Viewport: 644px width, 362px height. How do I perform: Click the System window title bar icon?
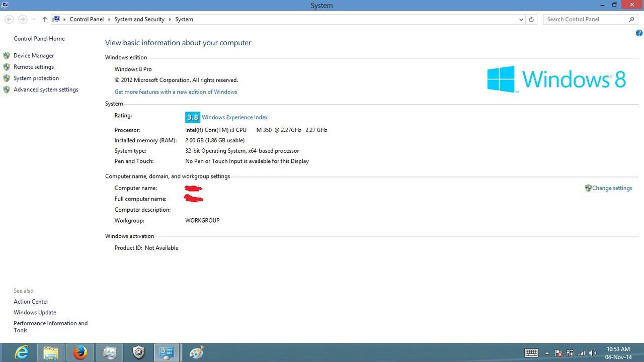pyautogui.click(x=4, y=5)
